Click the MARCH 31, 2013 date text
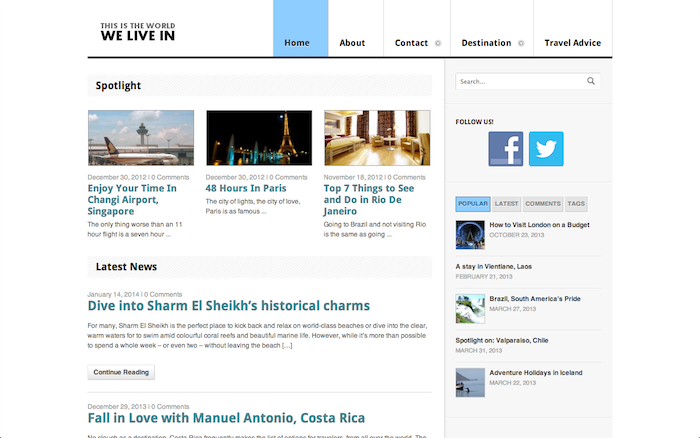The image size is (700, 438). pyautogui.click(x=479, y=350)
